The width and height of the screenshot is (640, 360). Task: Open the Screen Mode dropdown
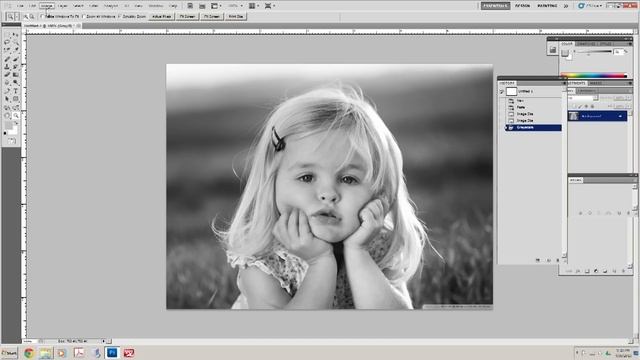(270, 6)
